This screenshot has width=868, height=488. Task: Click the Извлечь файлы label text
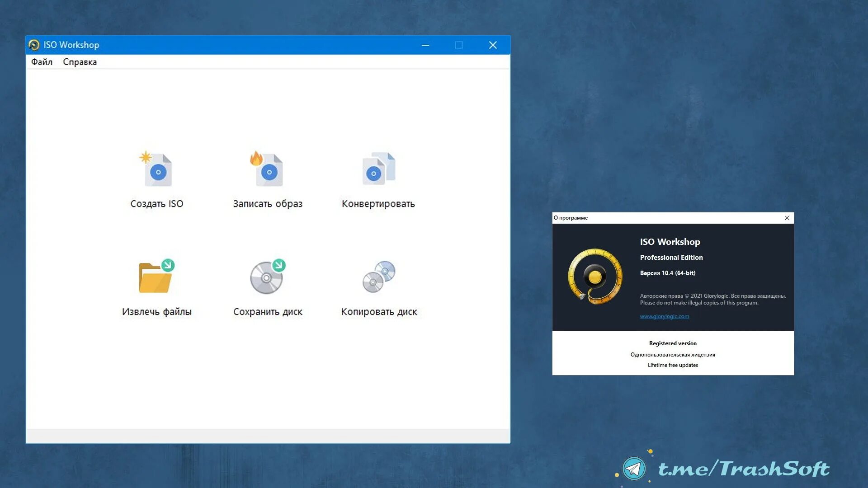coord(157,312)
